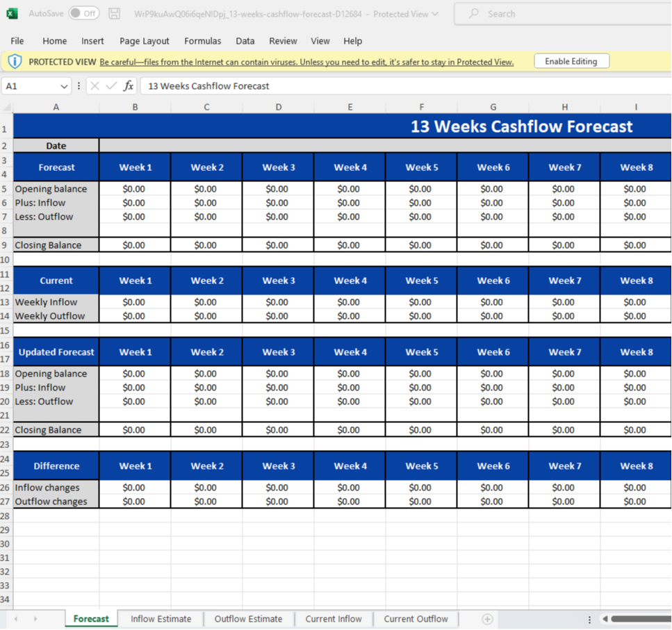This screenshot has height=630, width=672.
Task: Click the Current section header cell
Action: pos(56,281)
